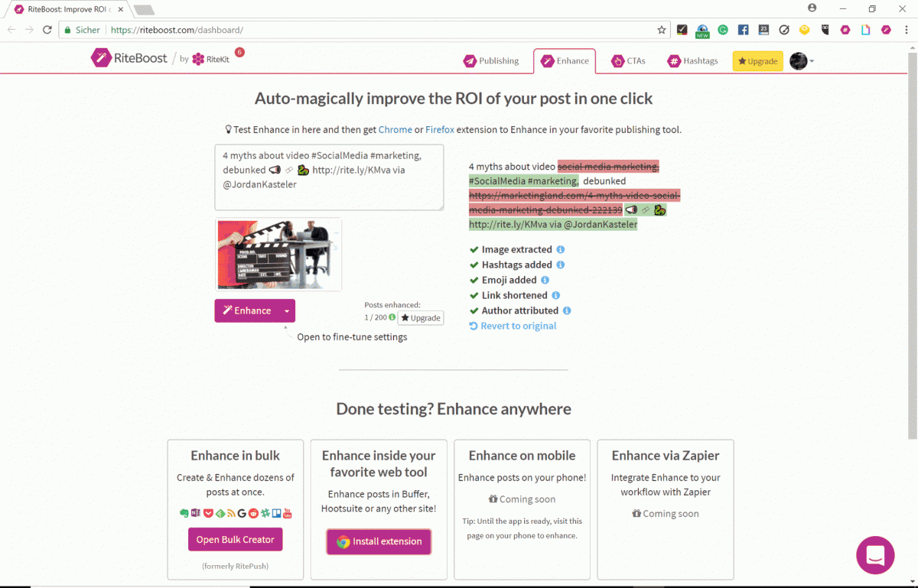This screenshot has width=918, height=588.
Task: Click info icon next to Image extracted
Action: 561,249
